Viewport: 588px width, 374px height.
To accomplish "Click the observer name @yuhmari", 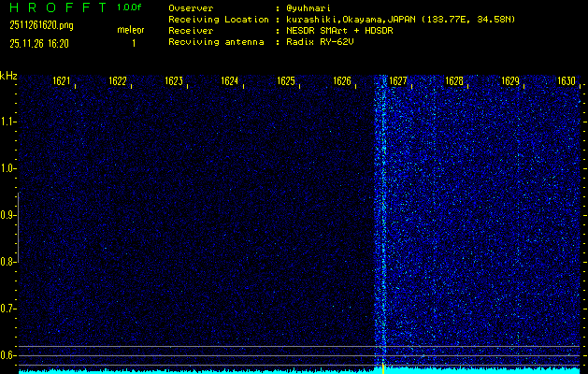I will [308, 8].
